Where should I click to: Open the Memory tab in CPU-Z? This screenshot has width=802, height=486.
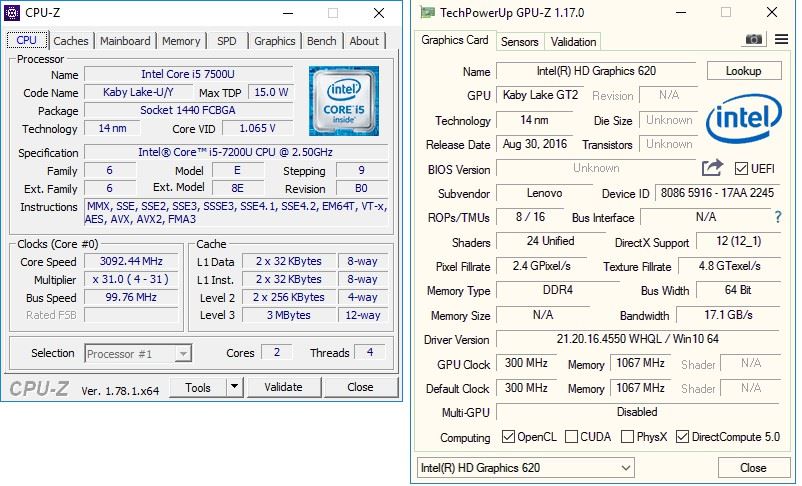tap(181, 41)
